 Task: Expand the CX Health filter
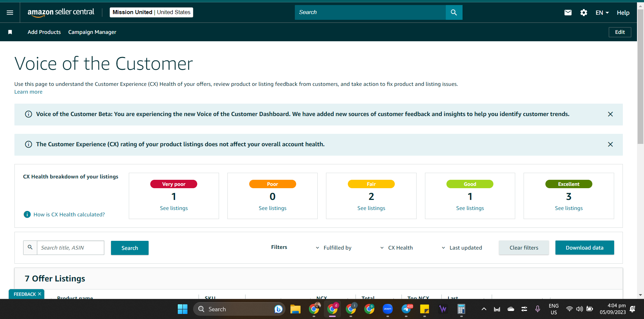tap(396, 248)
